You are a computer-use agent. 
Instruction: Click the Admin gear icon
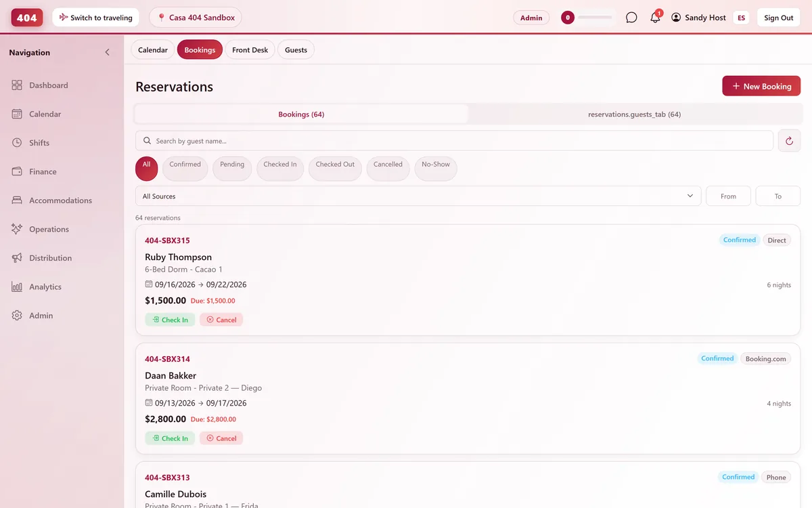[x=17, y=316]
